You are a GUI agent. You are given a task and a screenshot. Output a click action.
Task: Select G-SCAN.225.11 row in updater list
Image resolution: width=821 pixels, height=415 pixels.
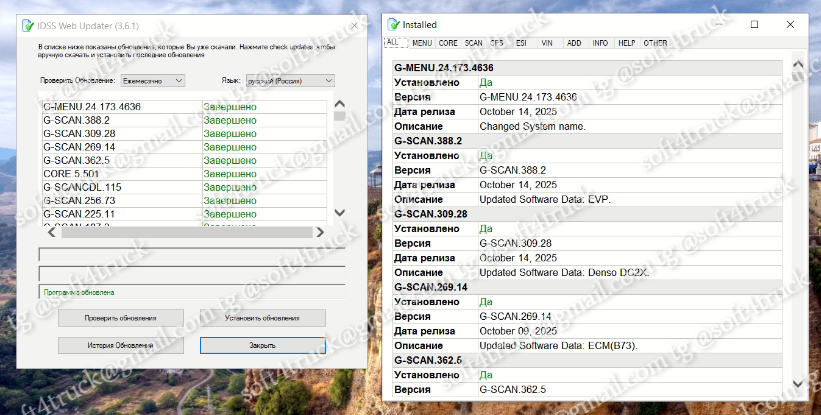184,214
